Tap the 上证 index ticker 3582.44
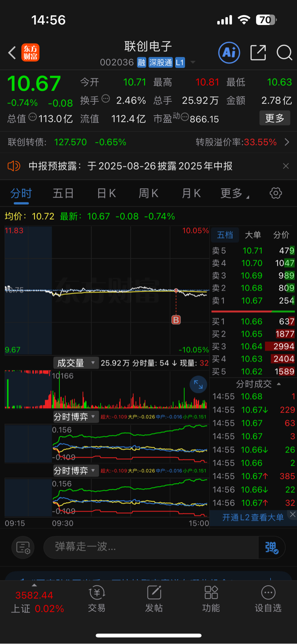 point(37,601)
